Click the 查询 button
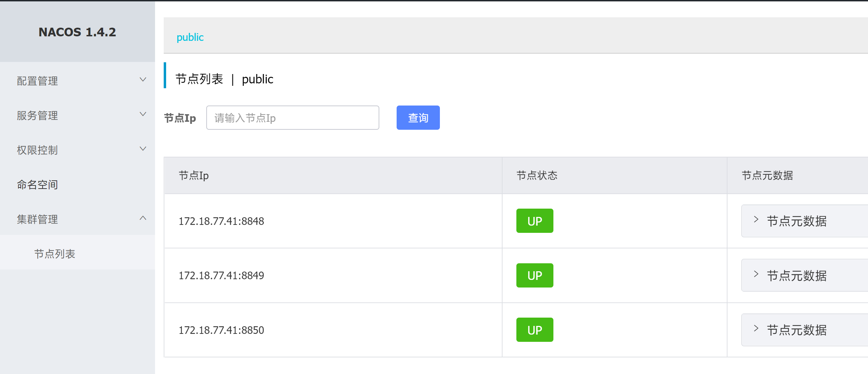This screenshot has height=374, width=868. (418, 118)
